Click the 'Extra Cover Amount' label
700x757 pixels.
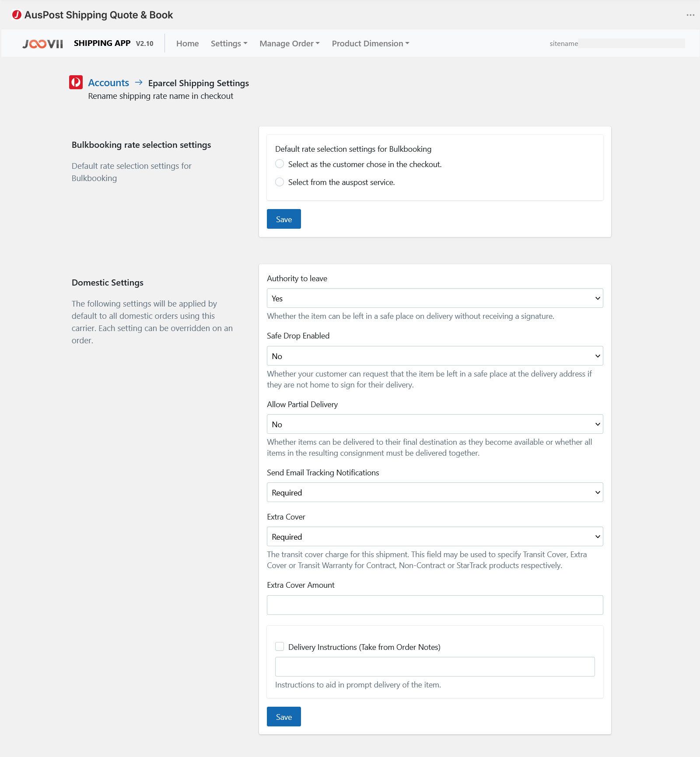[301, 585]
